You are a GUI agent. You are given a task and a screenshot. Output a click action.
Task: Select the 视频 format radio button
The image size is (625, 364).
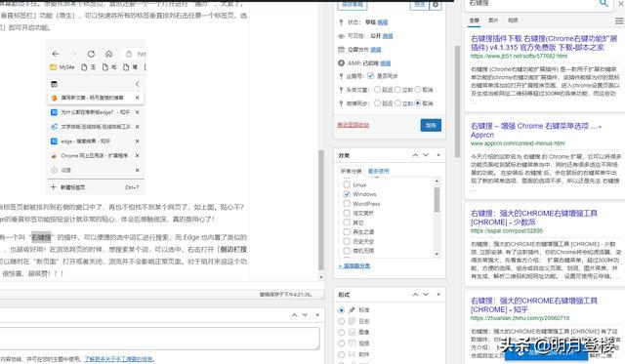coord(341,344)
